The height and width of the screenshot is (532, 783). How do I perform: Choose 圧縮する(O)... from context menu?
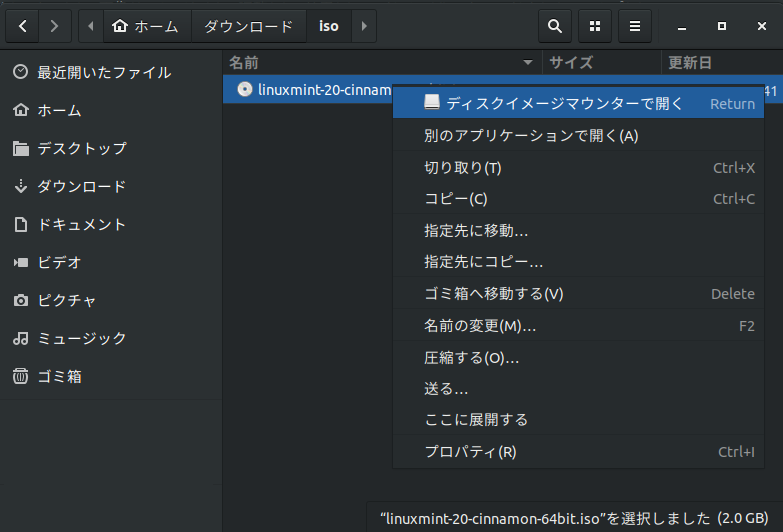coord(578,358)
